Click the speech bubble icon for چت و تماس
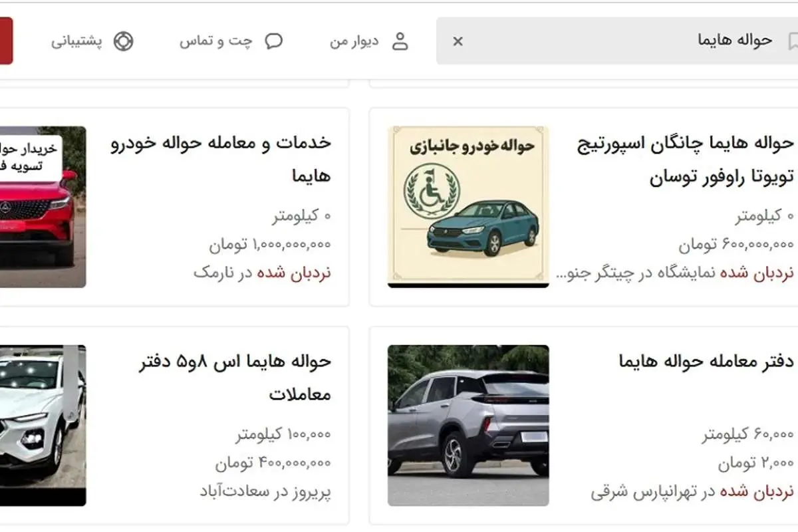The image size is (798, 532). point(273,41)
